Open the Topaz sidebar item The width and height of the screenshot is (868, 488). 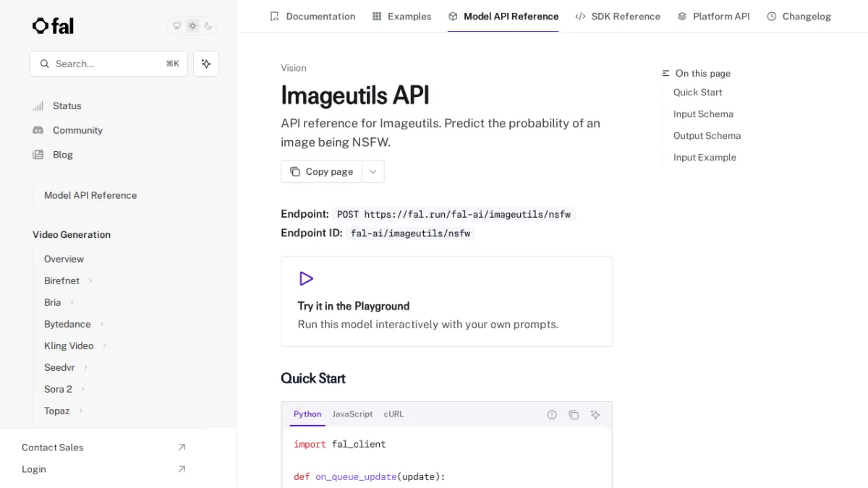(57, 411)
